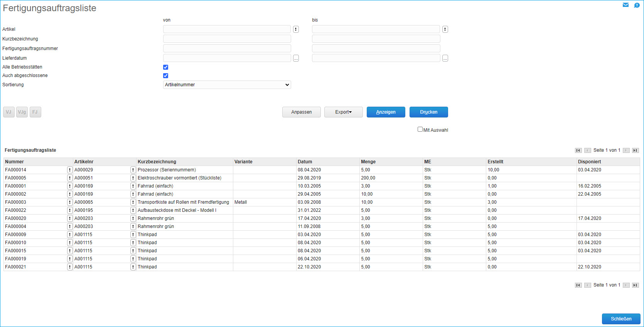Open the help icon at top right

pos(637,5)
